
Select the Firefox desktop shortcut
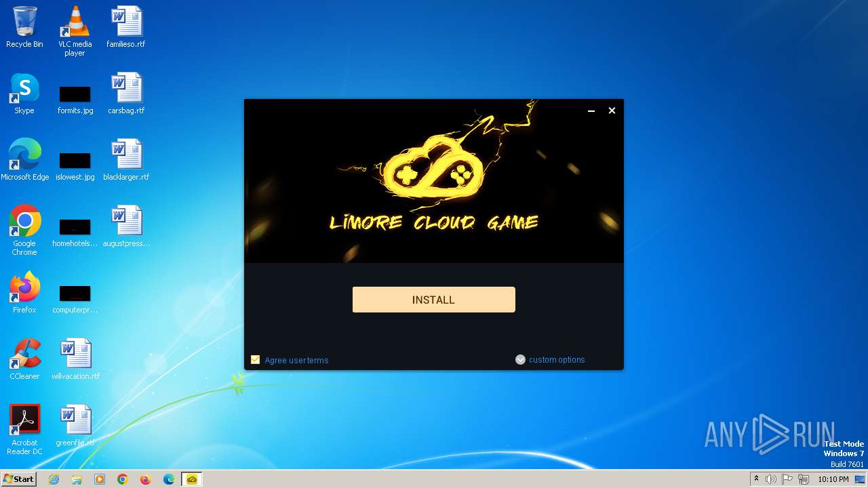coord(24,293)
